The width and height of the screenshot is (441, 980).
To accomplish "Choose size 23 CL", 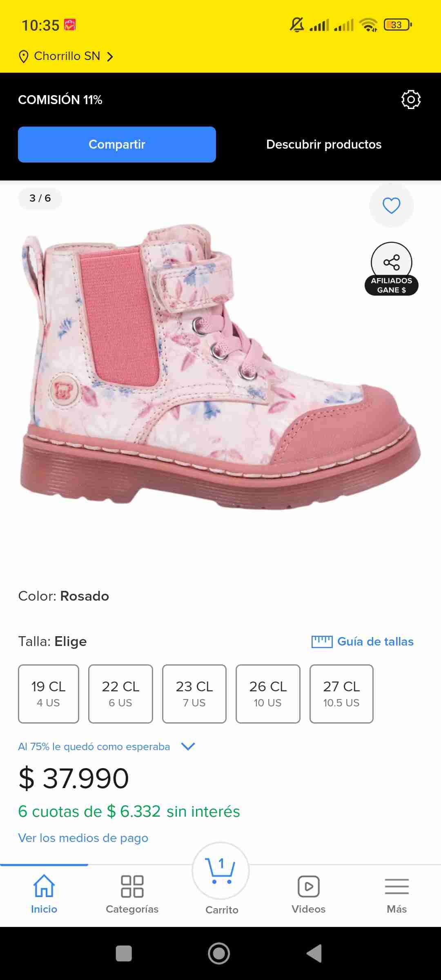I will [x=194, y=693].
